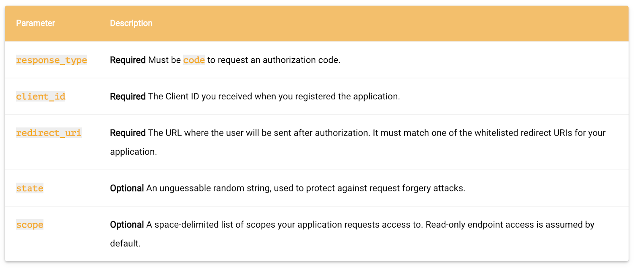Screen dimensions: 644x271
Task: Click "Required" in the redirect_uri row
Action: [x=128, y=133]
